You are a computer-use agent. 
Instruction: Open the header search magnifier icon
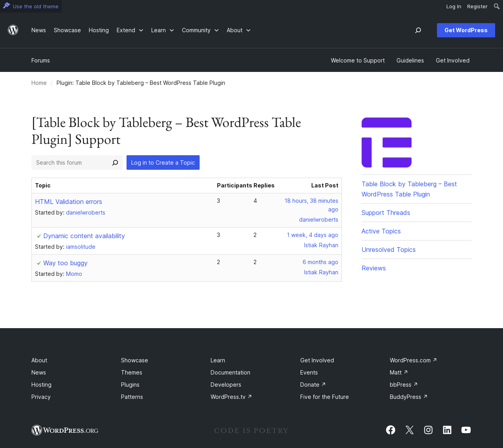418,30
